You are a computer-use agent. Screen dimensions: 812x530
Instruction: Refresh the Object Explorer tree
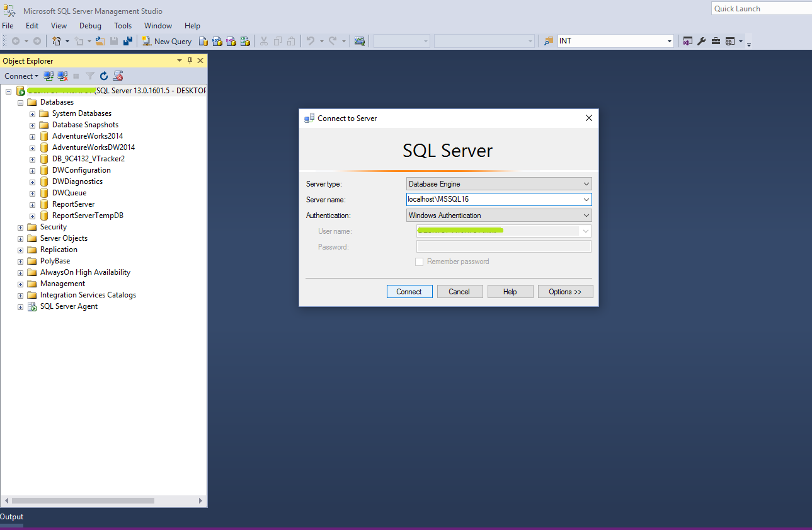pyautogui.click(x=104, y=76)
